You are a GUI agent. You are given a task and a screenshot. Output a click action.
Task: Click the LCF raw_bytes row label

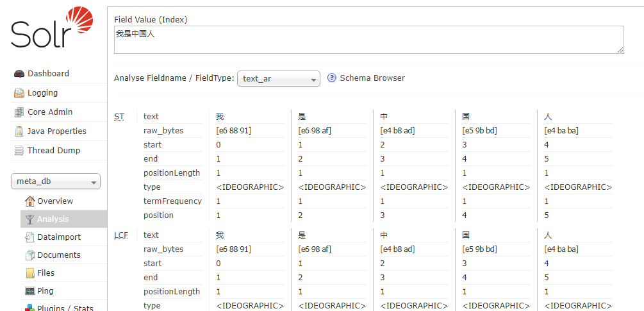[163, 249]
